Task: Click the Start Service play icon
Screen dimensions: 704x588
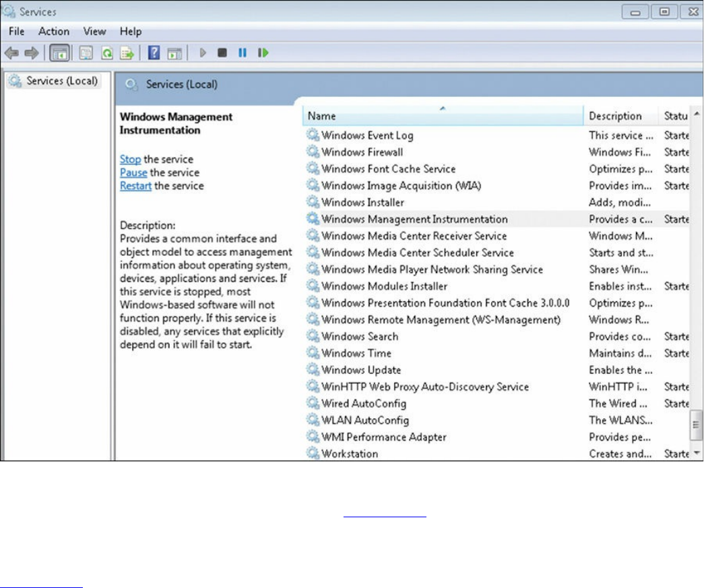Action: [x=203, y=53]
